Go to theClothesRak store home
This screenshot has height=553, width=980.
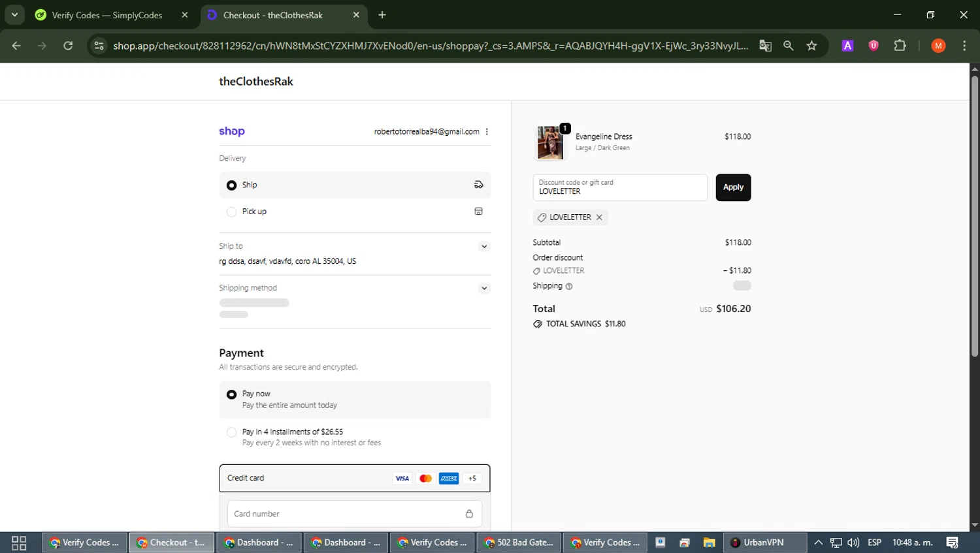coord(255,82)
